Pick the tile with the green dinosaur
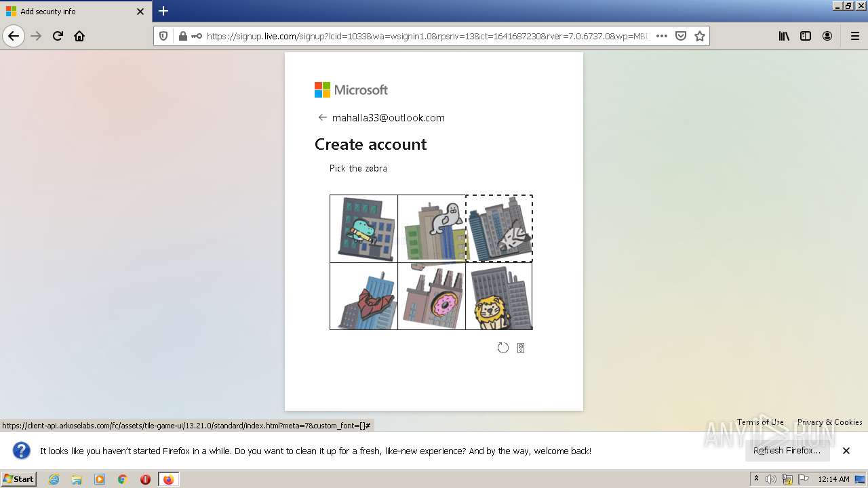This screenshot has width=868, height=488. click(363, 228)
